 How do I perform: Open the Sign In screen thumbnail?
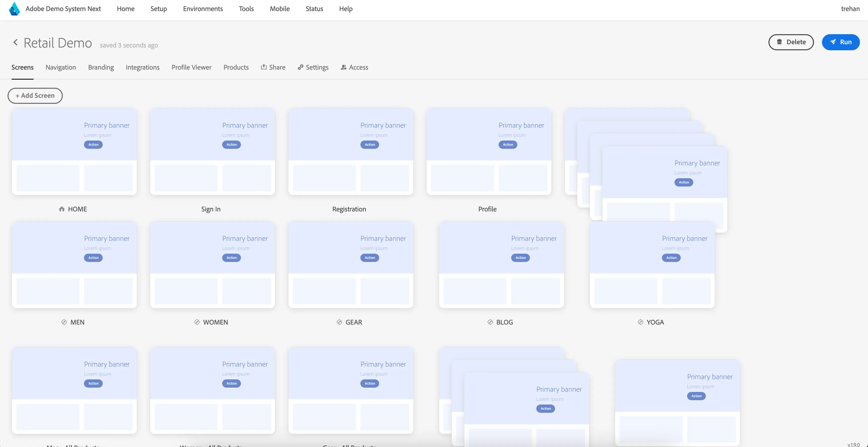coord(212,151)
